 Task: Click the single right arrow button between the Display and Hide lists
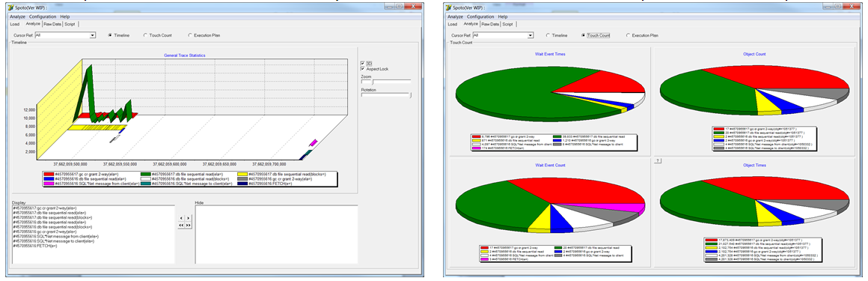point(189,218)
